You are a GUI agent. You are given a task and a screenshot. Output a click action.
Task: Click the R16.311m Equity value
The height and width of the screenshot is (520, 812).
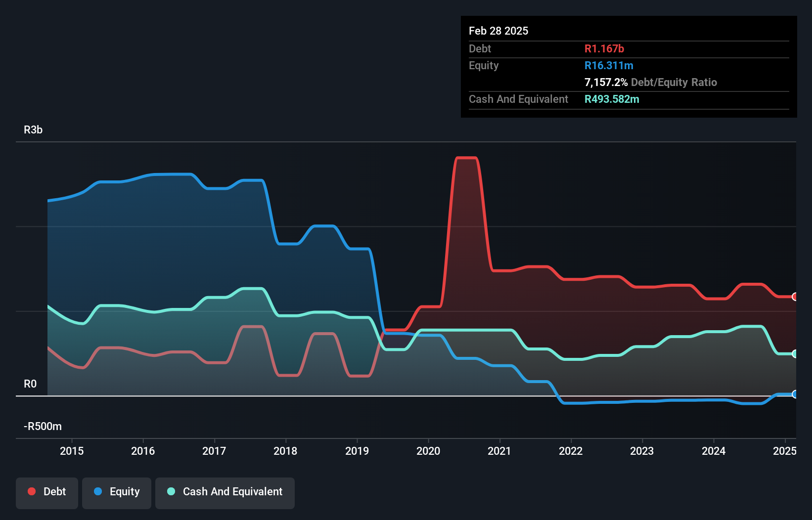coord(609,65)
